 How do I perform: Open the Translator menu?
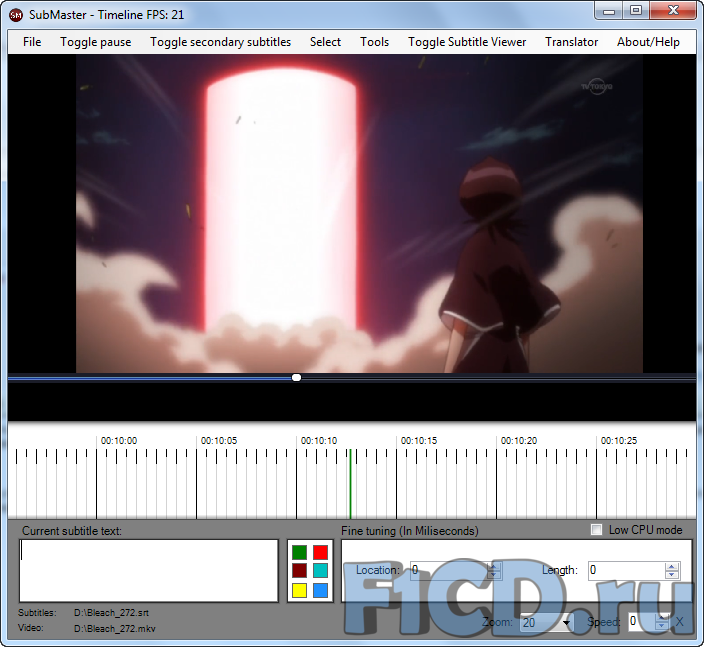[x=572, y=42]
